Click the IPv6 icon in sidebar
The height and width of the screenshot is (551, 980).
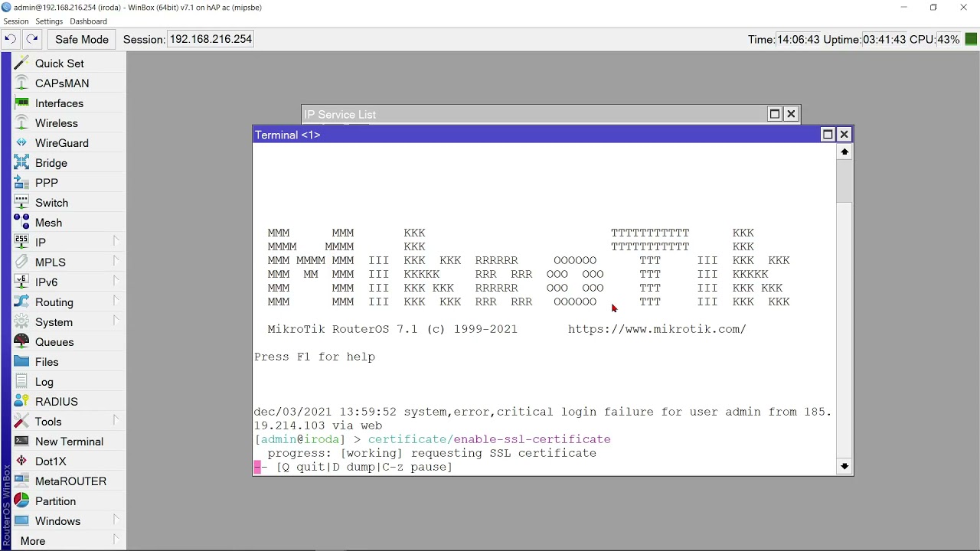coord(21,282)
